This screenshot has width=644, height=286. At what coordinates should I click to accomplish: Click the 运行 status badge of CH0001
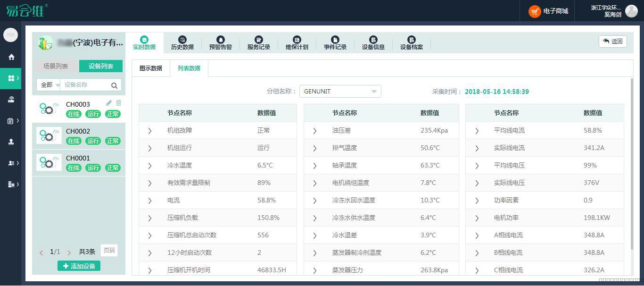click(93, 168)
